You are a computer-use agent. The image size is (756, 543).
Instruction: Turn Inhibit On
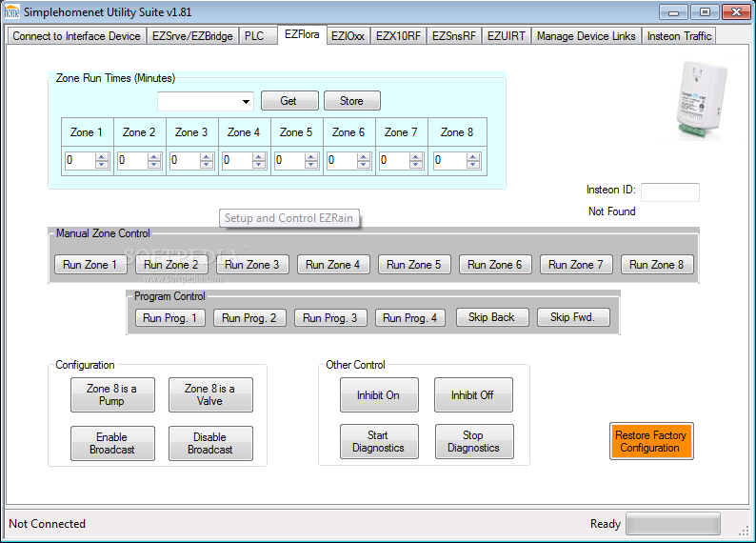pyautogui.click(x=380, y=395)
